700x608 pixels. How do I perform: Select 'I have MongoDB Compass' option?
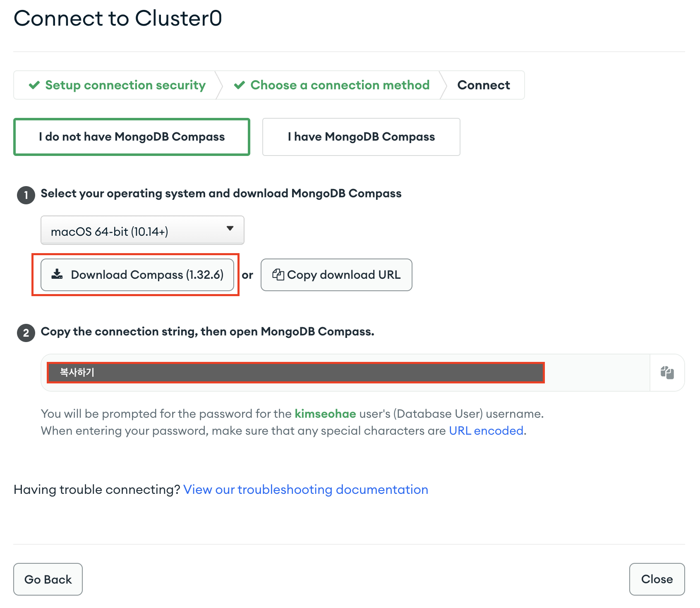tap(361, 137)
